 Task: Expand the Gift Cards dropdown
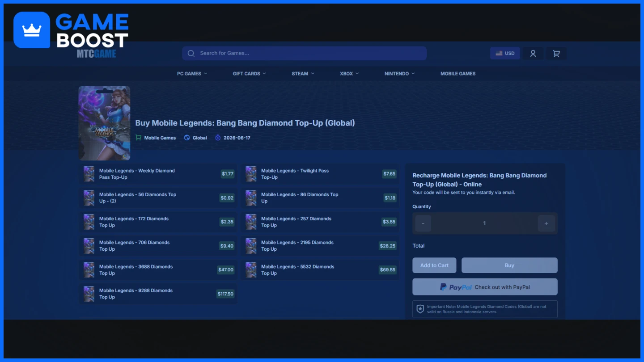(249, 74)
